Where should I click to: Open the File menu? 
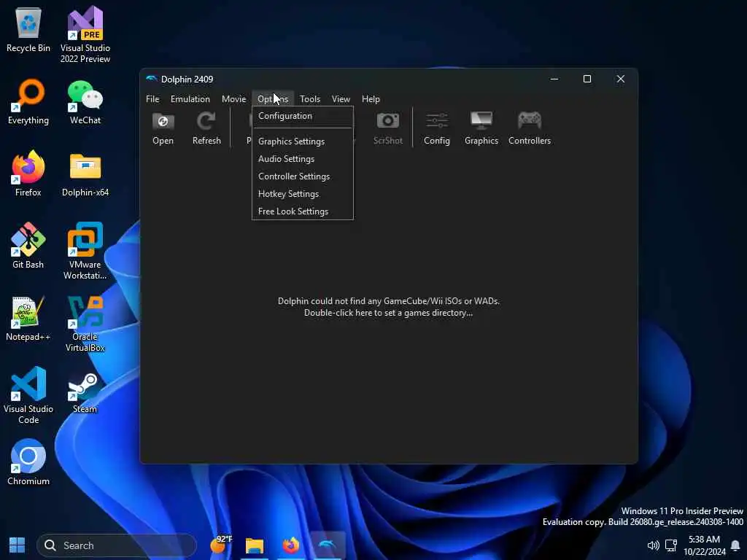click(152, 99)
